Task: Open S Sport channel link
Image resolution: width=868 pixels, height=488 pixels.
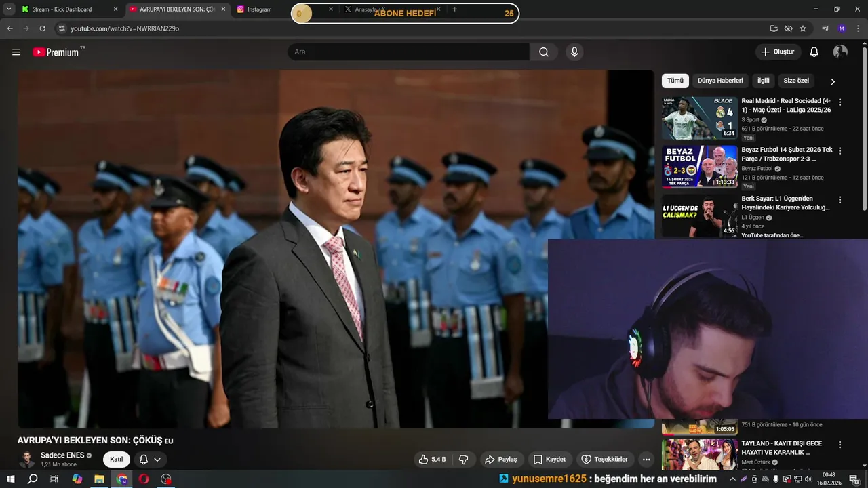Action: (x=750, y=120)
